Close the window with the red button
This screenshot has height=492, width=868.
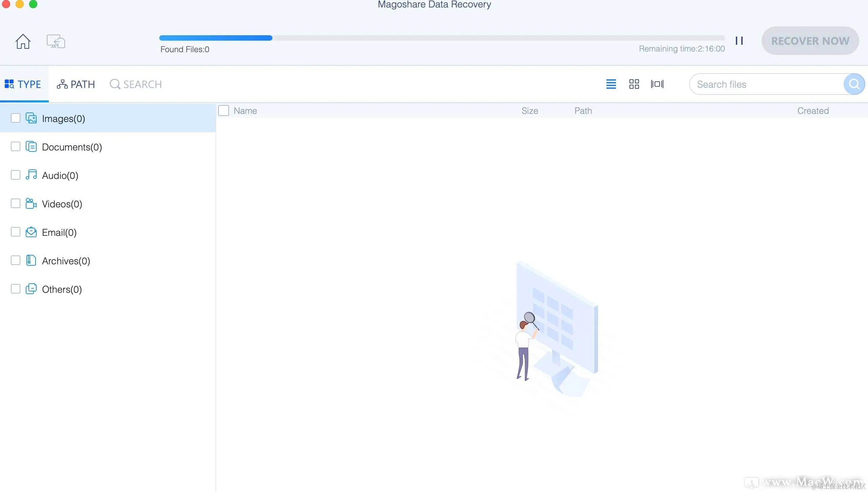(6, 4)
